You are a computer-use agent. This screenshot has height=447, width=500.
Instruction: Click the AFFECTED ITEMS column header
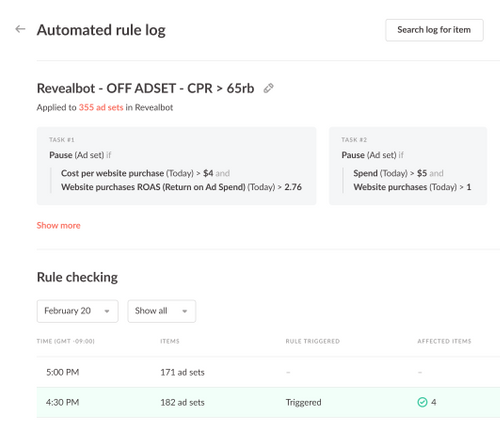(444, 341)
